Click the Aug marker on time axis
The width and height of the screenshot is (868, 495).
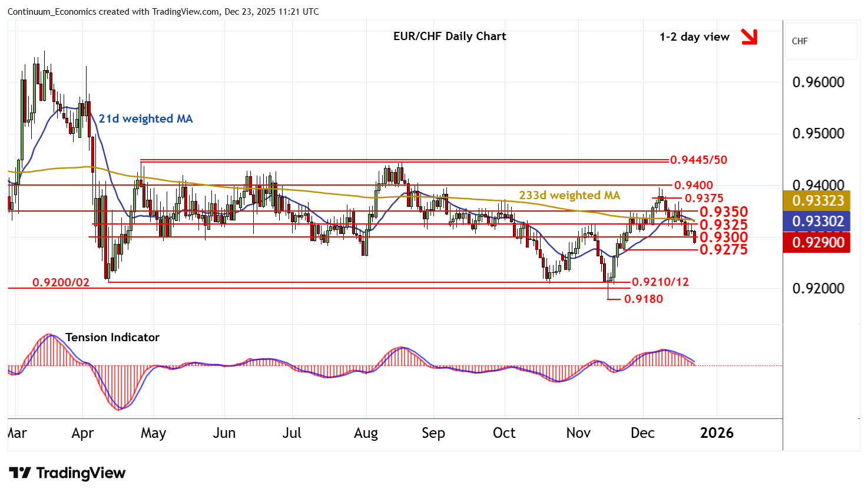pos(366,433)
